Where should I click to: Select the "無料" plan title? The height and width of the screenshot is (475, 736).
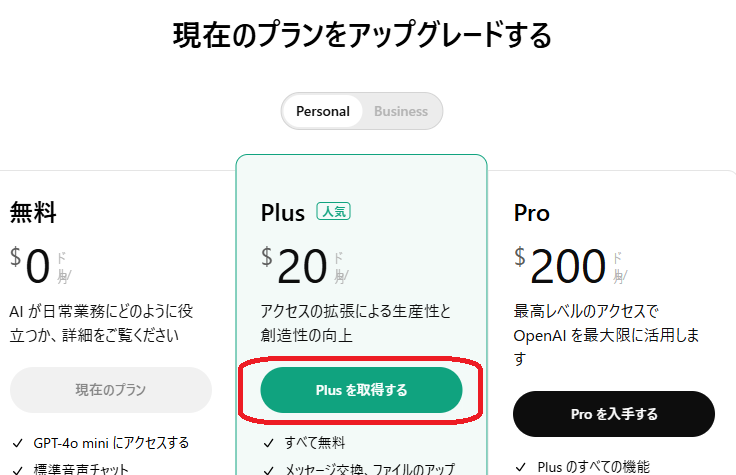coord(33,213)
